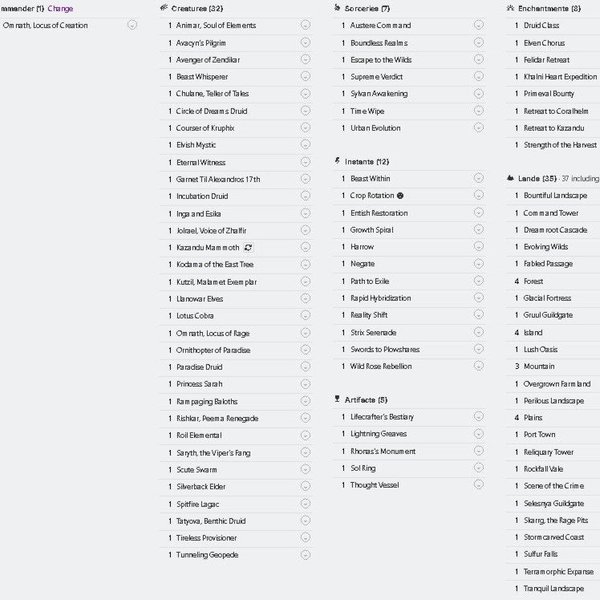Open the options dropdown for Sol Ring
600x600 pixels.
477,468
